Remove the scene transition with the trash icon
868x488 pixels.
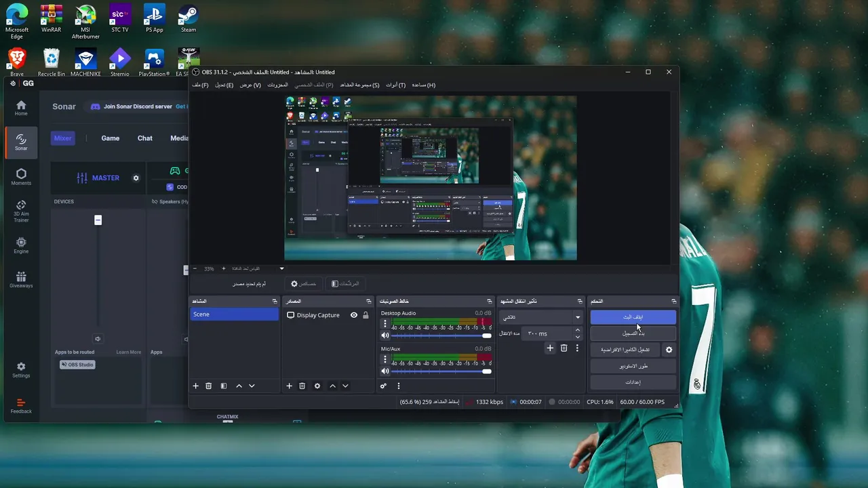click(x=564, y=348)
